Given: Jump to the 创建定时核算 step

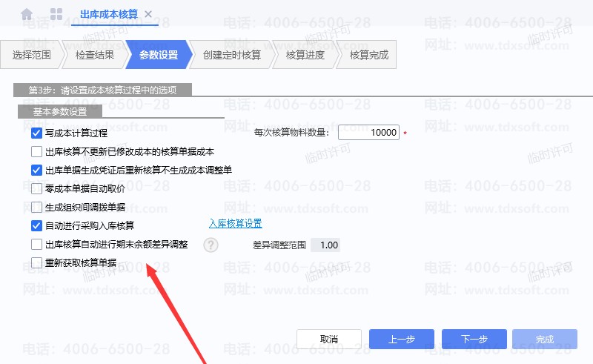Looking at the screenshot, I should click(232, 55).
